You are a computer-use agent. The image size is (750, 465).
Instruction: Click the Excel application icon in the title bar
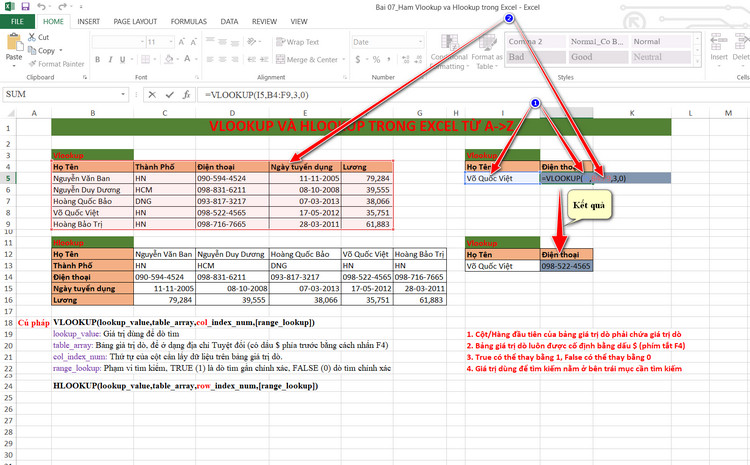click(10, 7)
